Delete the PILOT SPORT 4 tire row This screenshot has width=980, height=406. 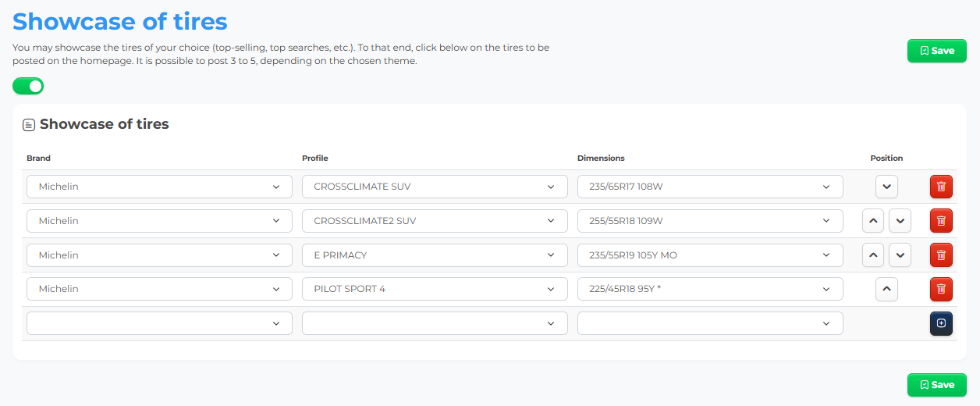point(941,289)
